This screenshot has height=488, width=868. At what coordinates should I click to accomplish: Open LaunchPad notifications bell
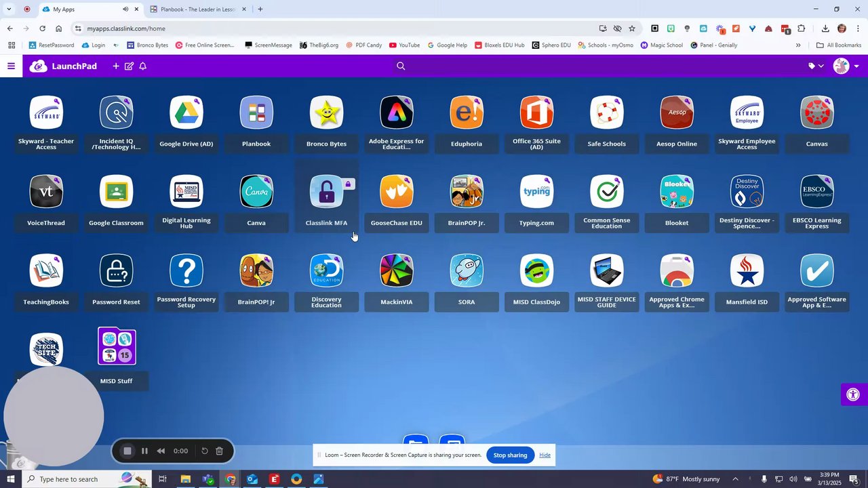(x=143, y=66)
